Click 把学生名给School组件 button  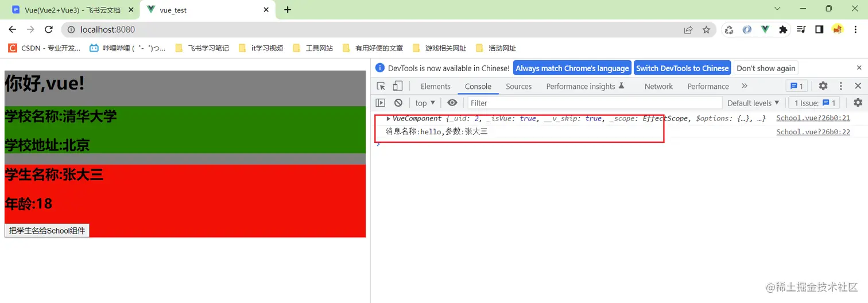pos(47,231)
